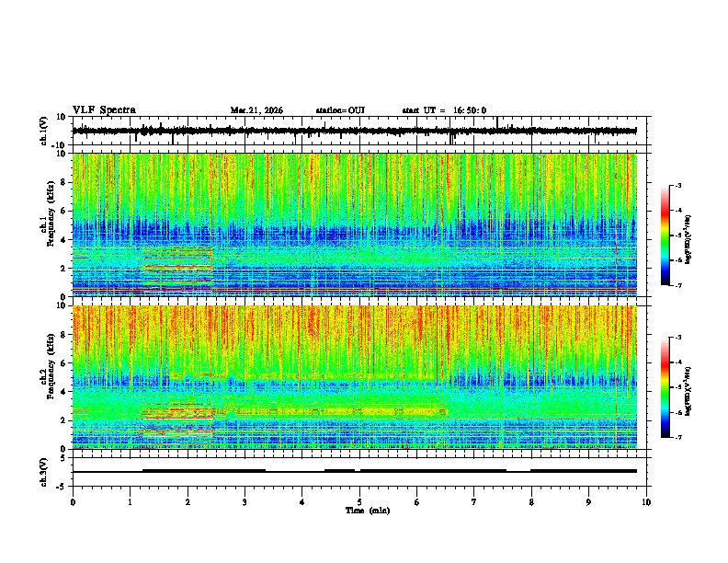Viewport: 728px width, 563px height.
Task: Click the "2" kHz tick on ch.1 spectrogram
Action: point(63,269)
